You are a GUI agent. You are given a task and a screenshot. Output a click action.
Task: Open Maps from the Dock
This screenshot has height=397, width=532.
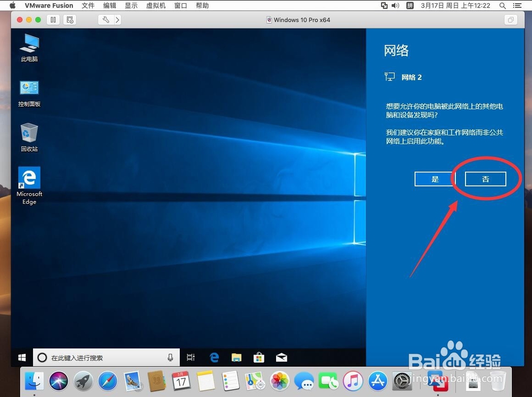click(x=255, y=381)
